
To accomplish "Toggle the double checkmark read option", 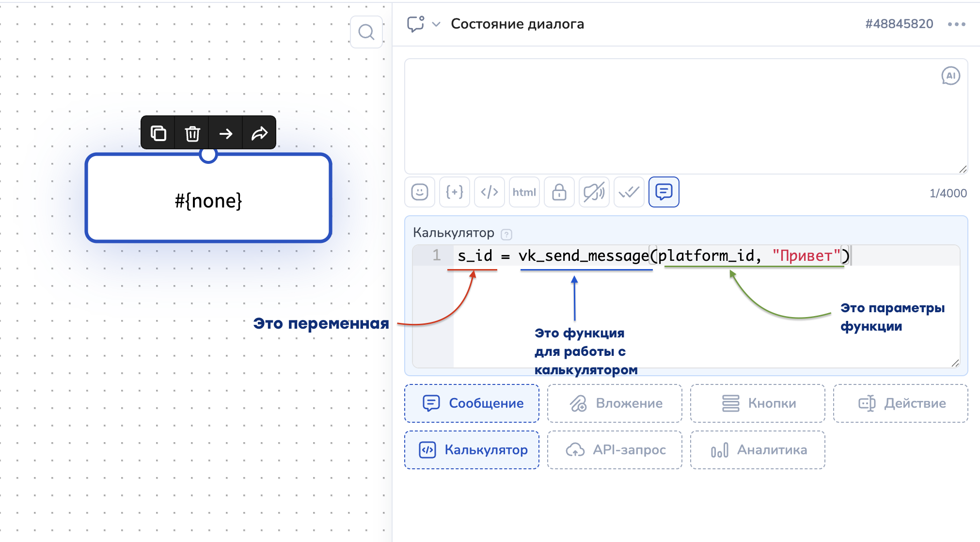I will (x=629, y=192).
